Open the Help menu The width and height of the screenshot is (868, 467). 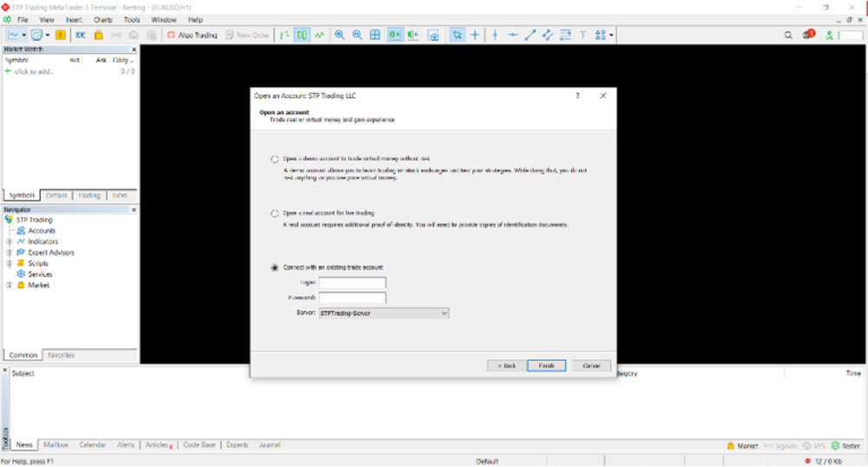tap(195, 20)
